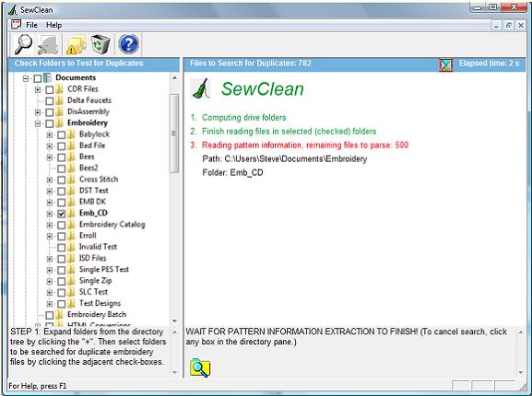Collapse the Embroidery folder node

(x=38, y=123)
